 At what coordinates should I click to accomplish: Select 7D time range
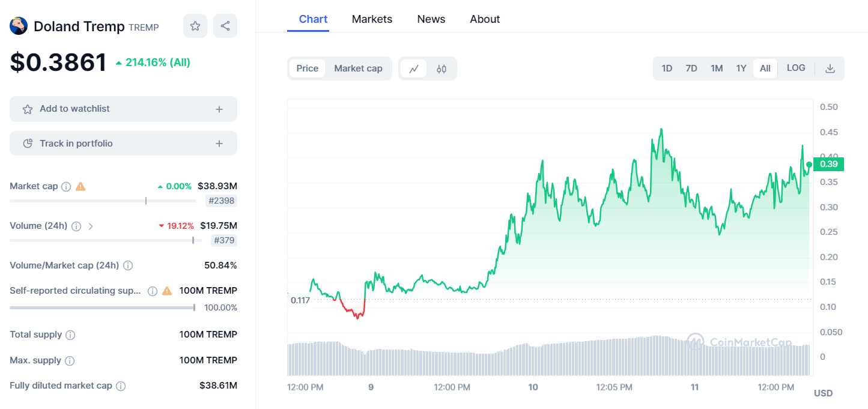pos(691,68)
